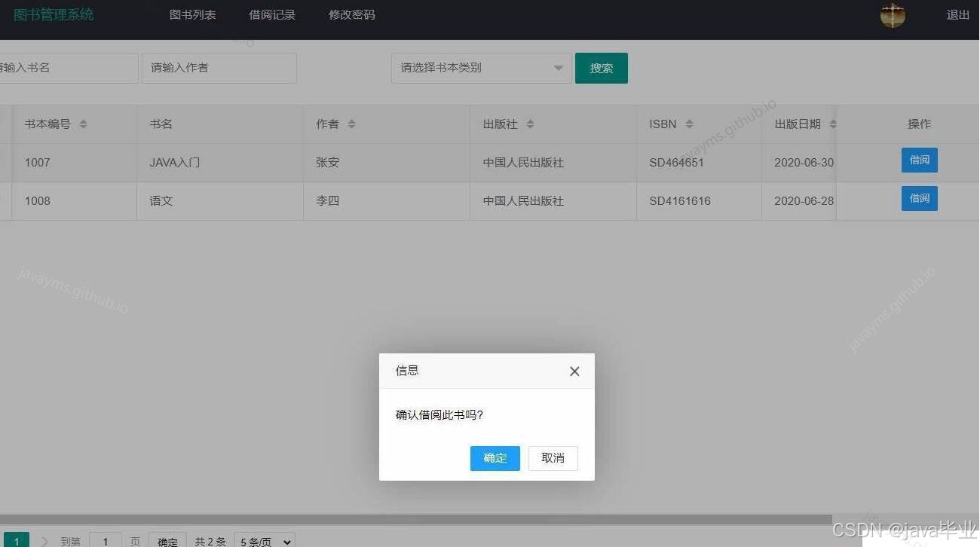The height and width of the screenshot is (547, 980).
Task: Click the JAVA入门 title cell
Action: (220, 162)
